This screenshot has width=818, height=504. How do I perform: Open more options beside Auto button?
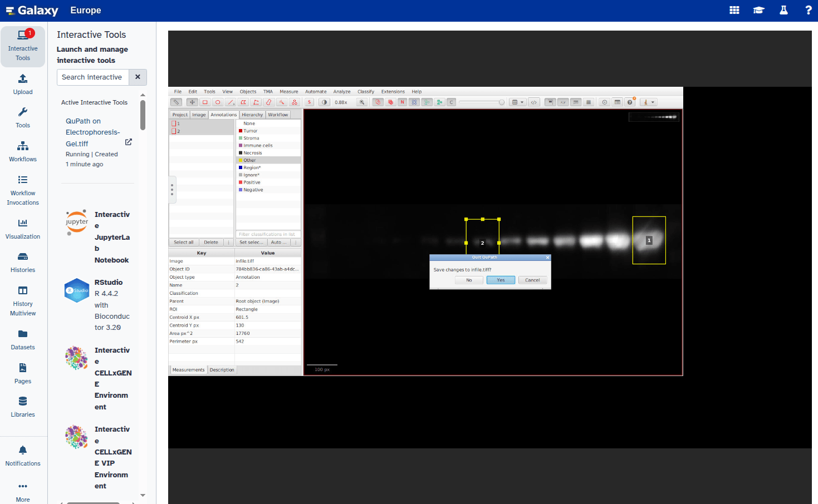coord(296,243)
